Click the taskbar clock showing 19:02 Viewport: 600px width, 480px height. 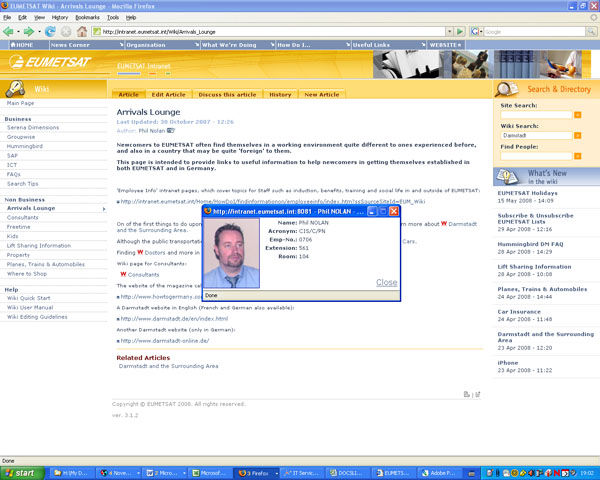(x=587, y=473)
